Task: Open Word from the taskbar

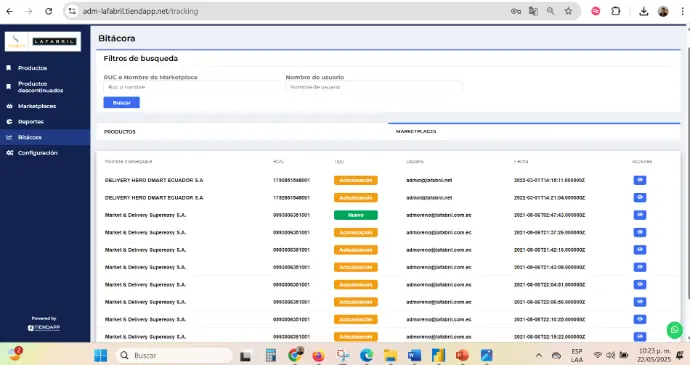Action: pyautogui.click(x=414, y=355)
